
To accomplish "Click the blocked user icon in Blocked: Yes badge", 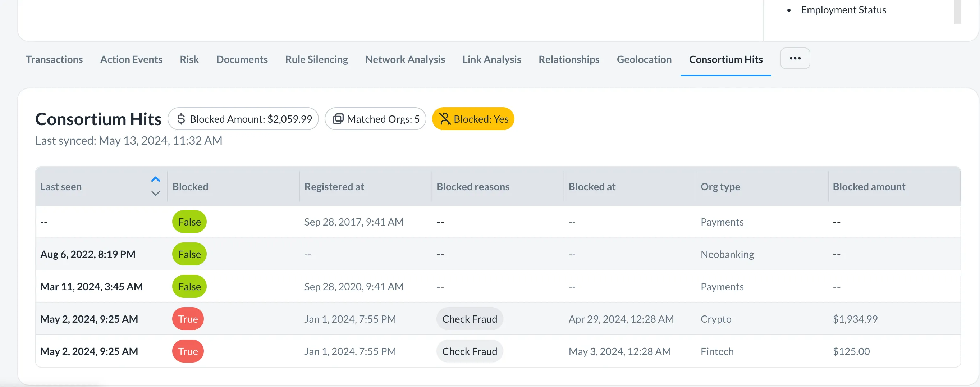I will [445, 119].
